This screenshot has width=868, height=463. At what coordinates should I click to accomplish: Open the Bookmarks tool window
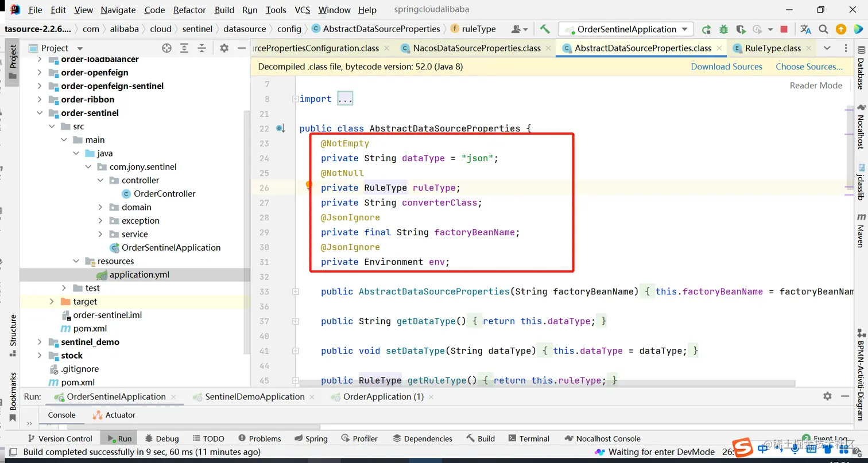click(13, 396)
